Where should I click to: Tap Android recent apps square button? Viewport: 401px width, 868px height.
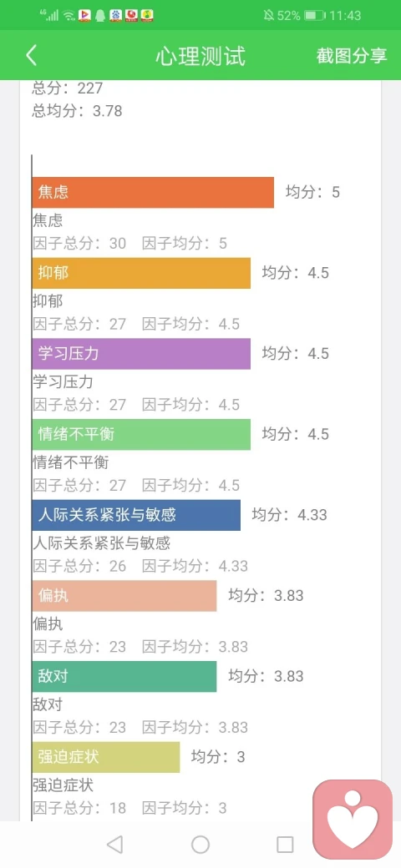(x=285, y=844)
